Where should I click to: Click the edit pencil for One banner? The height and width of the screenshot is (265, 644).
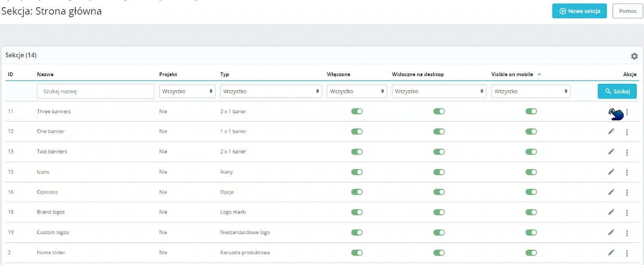(x=611, y=131)
